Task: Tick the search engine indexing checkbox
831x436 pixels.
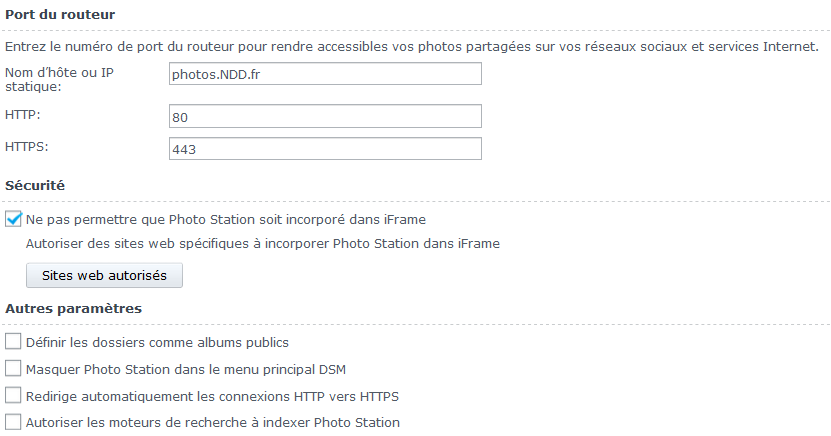Action: (x=14, y=422)
